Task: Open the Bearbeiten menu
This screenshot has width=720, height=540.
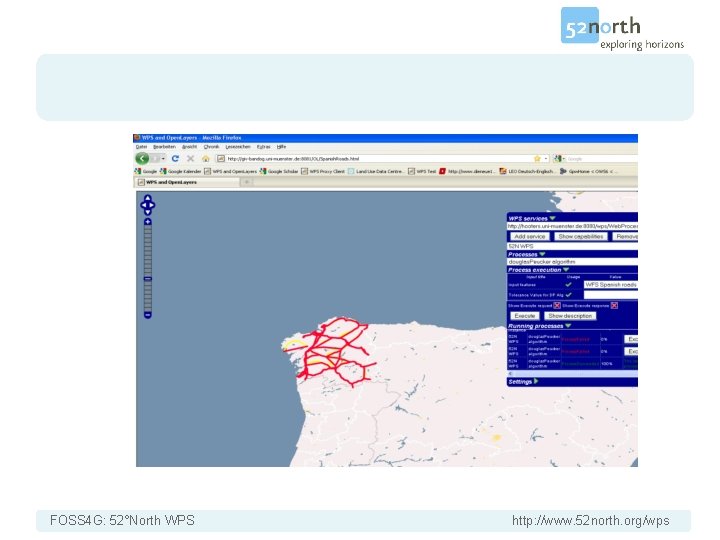Action: point(164,146)
